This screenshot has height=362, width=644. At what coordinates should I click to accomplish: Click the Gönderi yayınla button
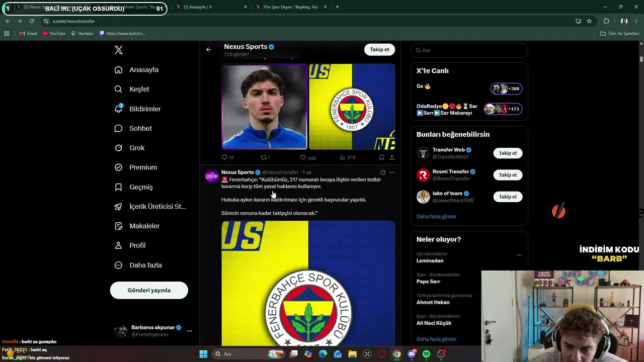click(x=149, y=290)
